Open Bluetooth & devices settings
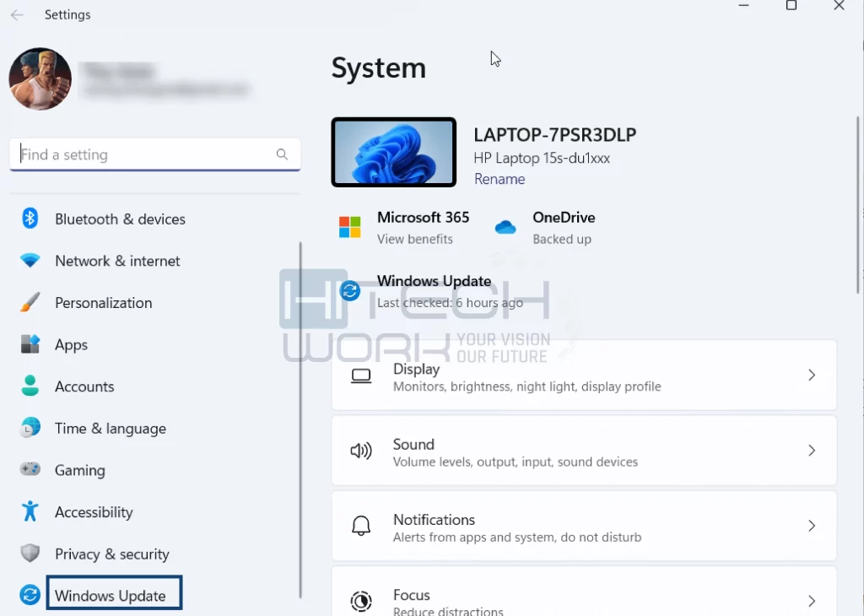Viewport: 864px width, 616px height. 120,219
